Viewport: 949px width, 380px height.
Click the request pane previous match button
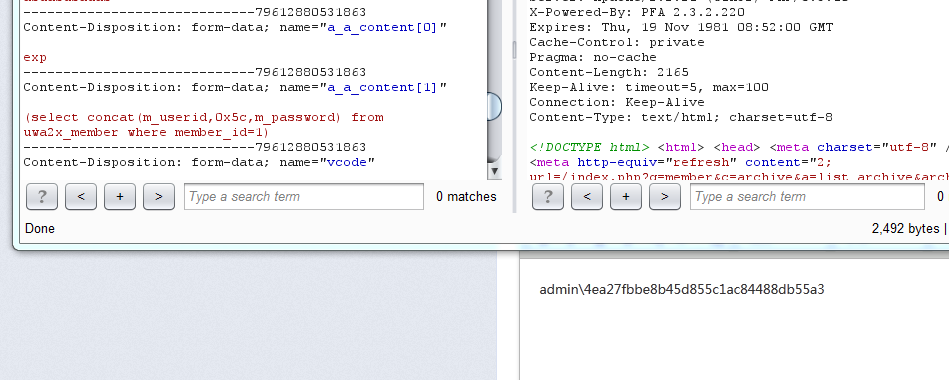(81, 197)
